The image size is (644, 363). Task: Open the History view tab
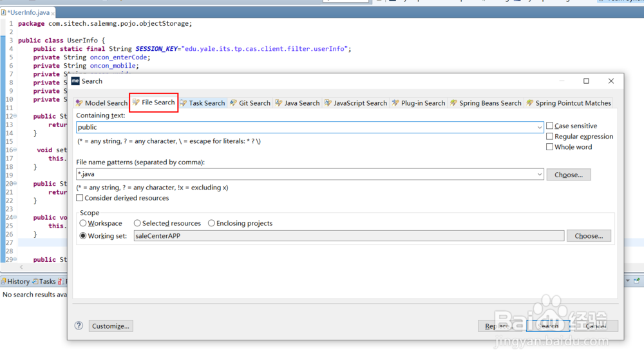15,282
